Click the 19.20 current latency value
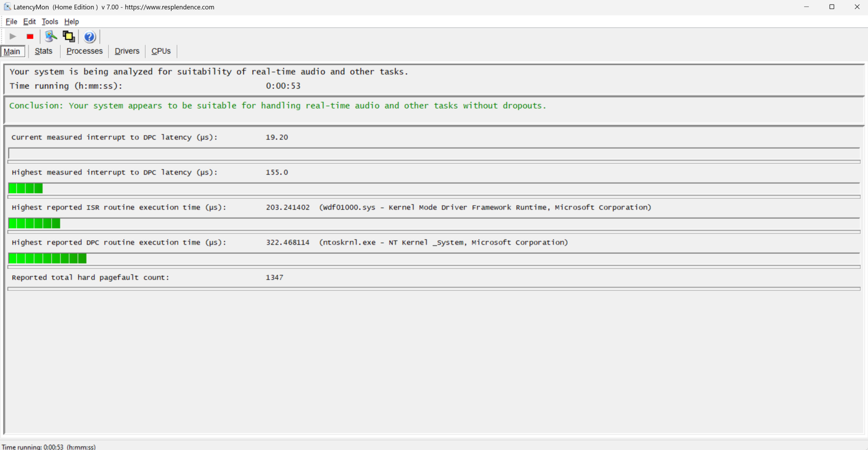 point(277,137)
